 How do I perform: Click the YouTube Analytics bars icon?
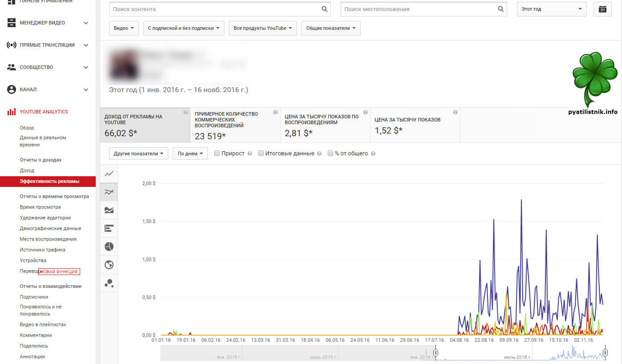(12, 112)
